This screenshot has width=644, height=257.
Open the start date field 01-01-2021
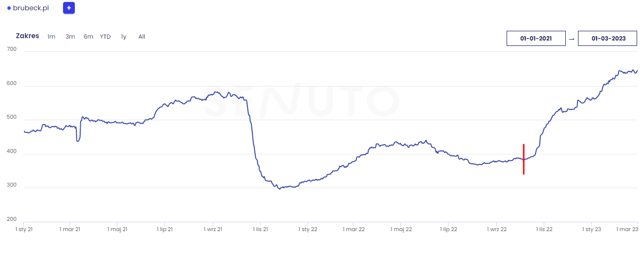pyautogui.click(x=536, y=38)
